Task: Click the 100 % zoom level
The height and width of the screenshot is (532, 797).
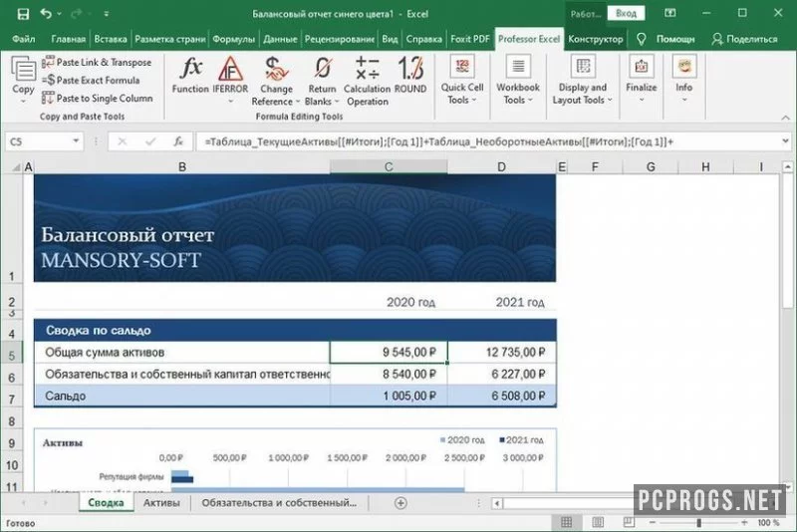Action: click(x=768, y=522)
